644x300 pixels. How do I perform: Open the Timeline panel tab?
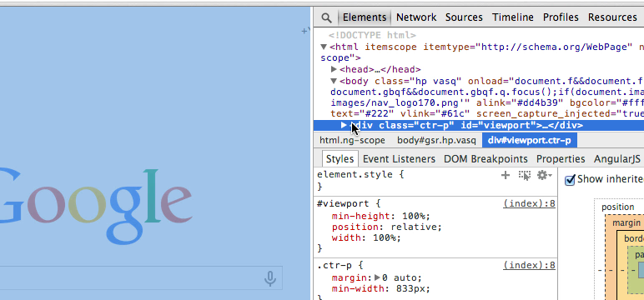coord(512,17)
